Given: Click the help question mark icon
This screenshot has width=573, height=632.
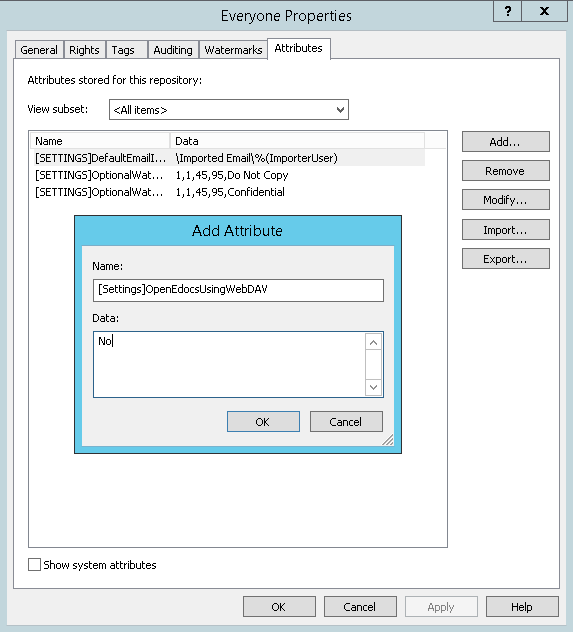Looking at the screenshot, I should tap(507, 11).
